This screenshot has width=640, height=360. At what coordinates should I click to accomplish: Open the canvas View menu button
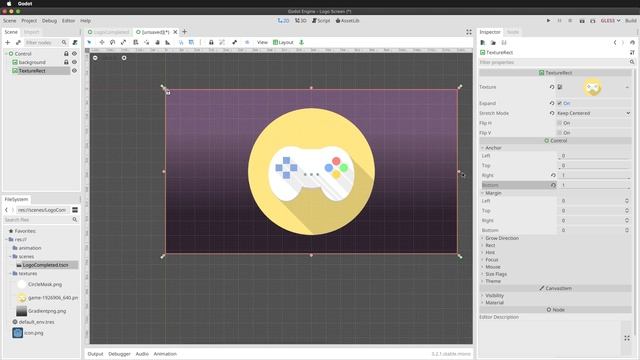tap(262, 42)
